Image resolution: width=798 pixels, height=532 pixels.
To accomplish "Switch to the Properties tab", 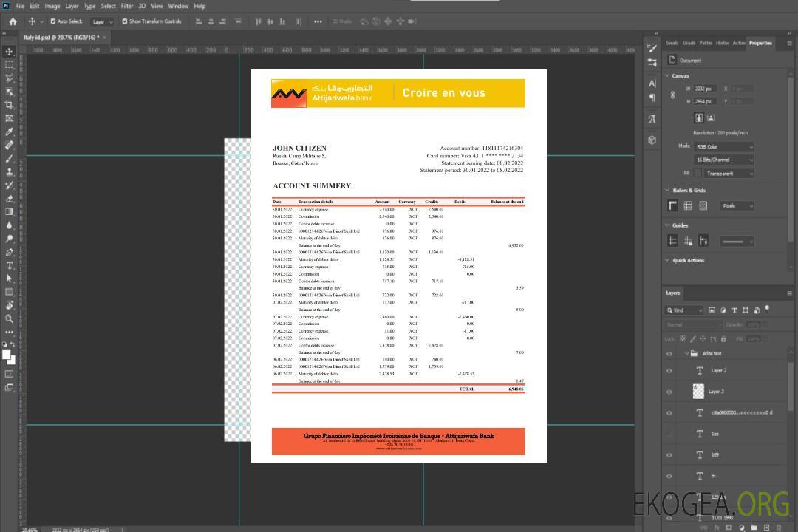I will (760, 44).
